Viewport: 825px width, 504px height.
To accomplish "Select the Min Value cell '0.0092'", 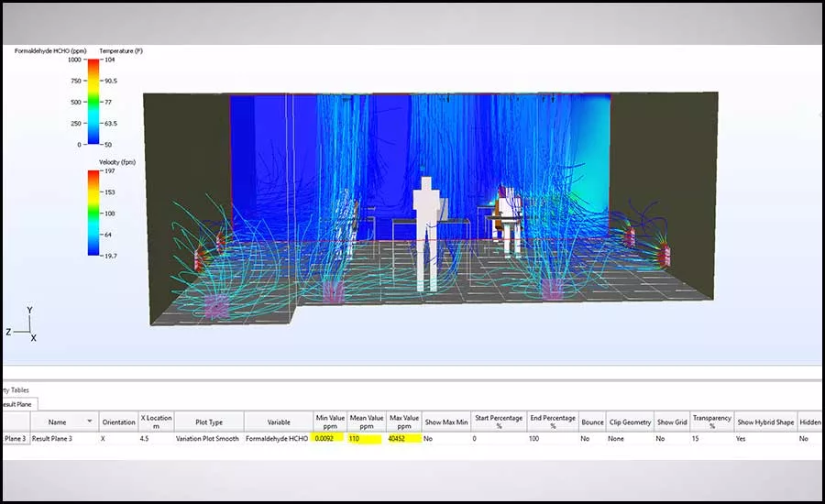I will point(330,438).
